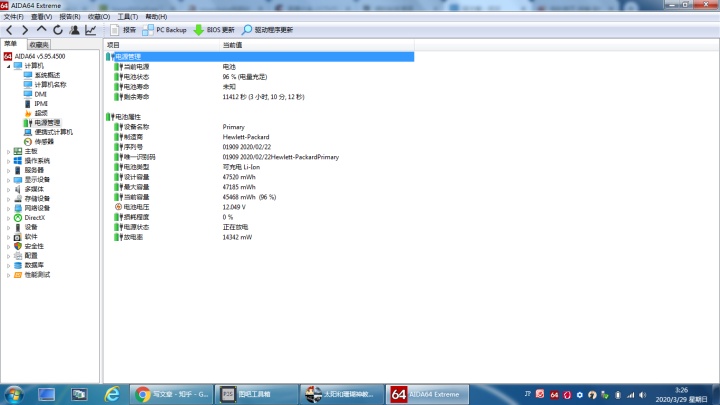Image resolution: width=720 pixels, height=405 pixels.
Task: Click the 配置 config tree icon
Action: point(17,256)
